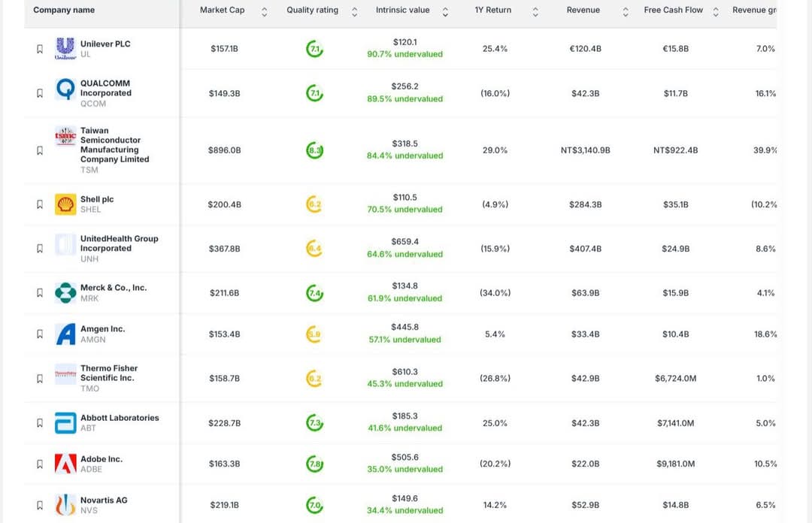Sort table by Free Cash Flow arrows
812x523 pixels.
click(x=716, y=11)
